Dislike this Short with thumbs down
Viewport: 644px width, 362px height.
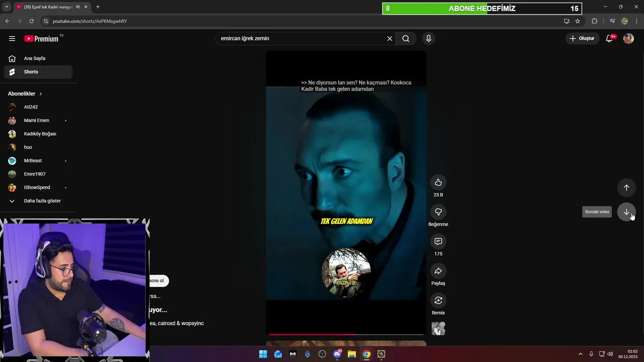click(438, 212)
